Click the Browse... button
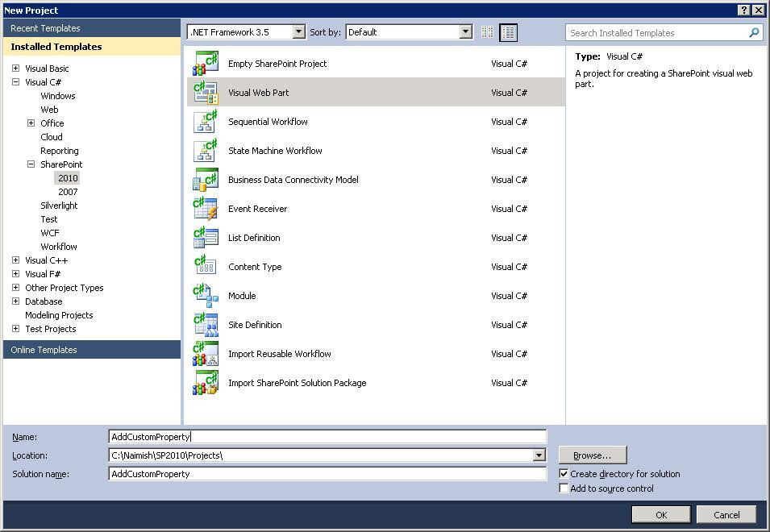Image resolution: width=770 pixels, height=532 pixels. [593, 455]
